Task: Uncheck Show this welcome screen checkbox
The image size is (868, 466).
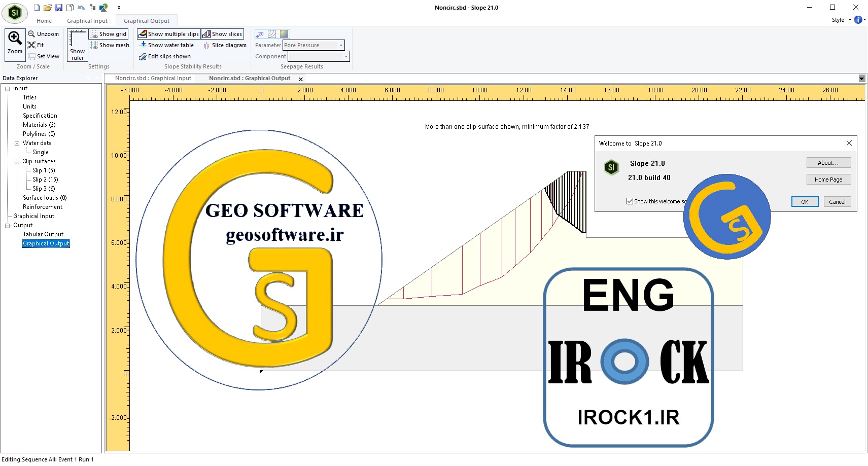Action: 630,201
